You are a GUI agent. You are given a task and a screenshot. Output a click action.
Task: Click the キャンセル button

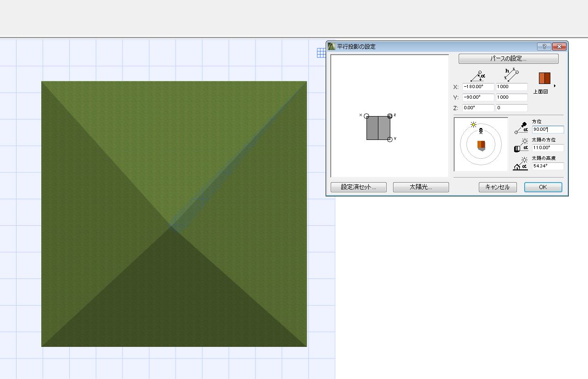tap(498, 187)
